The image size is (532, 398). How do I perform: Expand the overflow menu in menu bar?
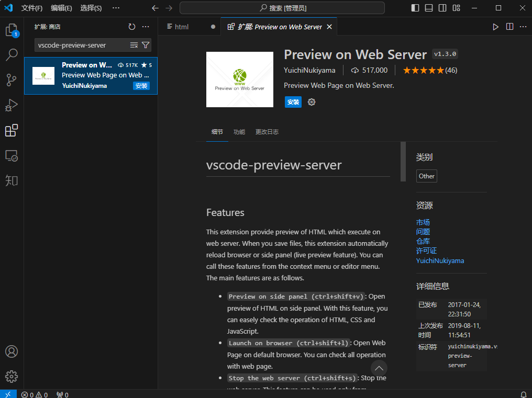(116, 8)
